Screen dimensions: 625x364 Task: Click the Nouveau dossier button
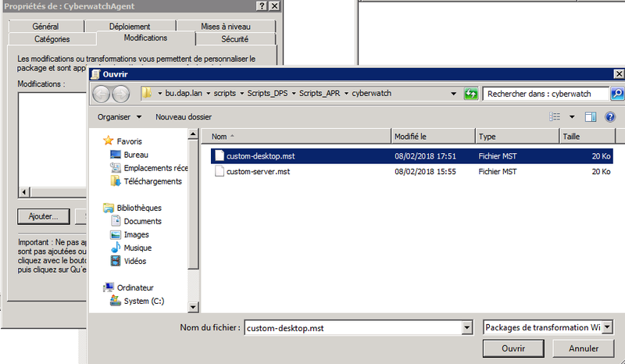tap(184, 117)
